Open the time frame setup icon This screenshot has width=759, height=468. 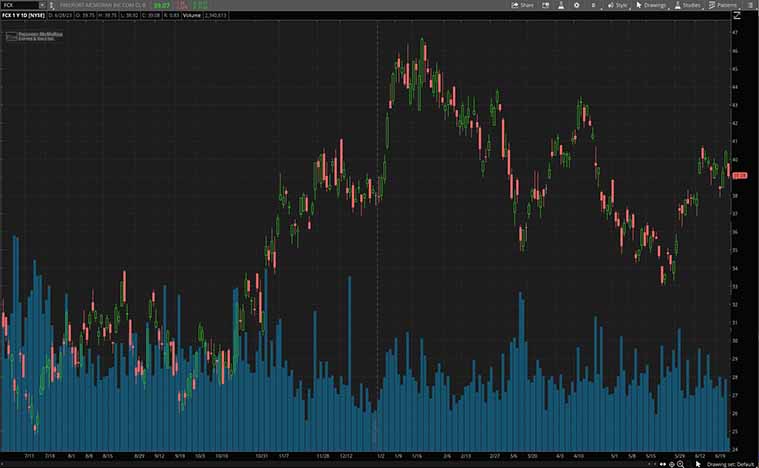(x=593, y=5)
